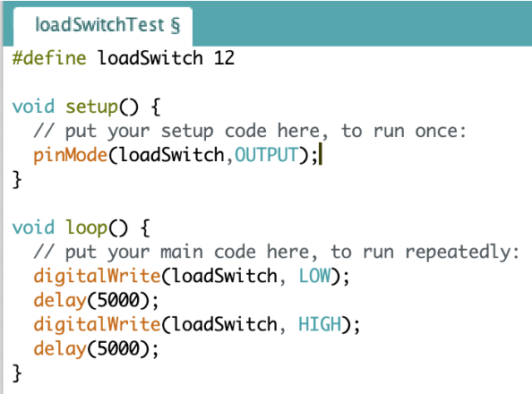Click the HIGH constant in digitalWrite
Viewport: 532px width, 394px height.
click(x=320, y=324)
